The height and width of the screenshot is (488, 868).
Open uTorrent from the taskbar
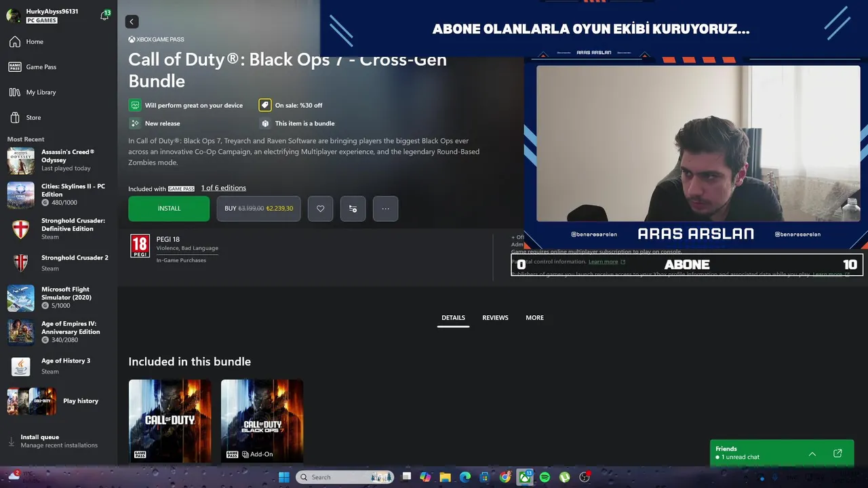tap(564, 477)
